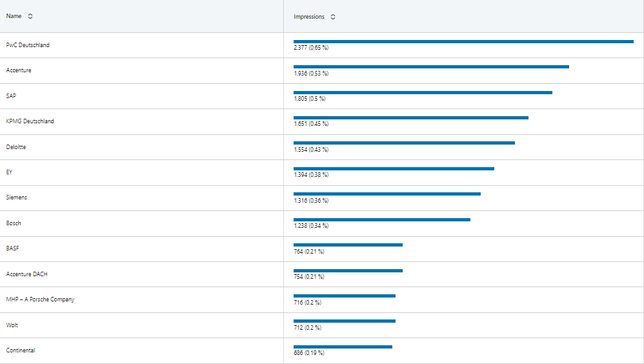Click the 686 (0,19 %) impressions value
This screenshot has height=364, width=644.
pos(309,353)
